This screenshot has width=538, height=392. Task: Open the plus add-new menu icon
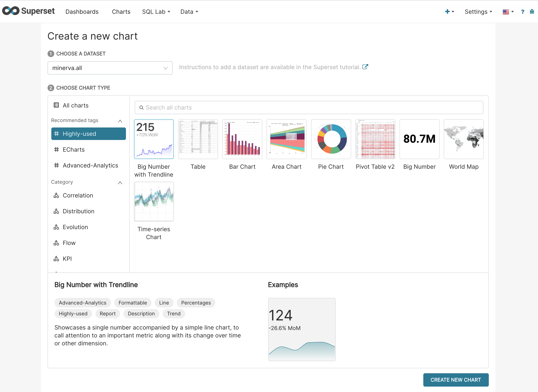pos(447,12)
